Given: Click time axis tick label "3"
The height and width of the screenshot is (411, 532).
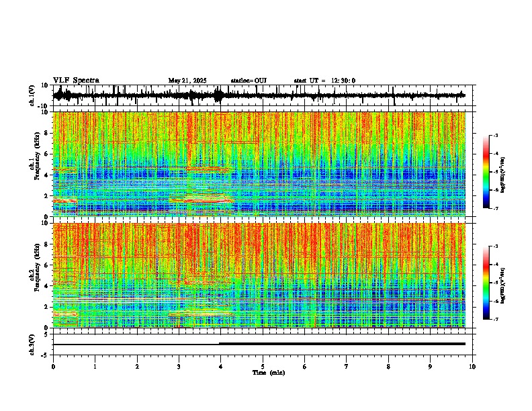Looking at the screenshot, I should [x=179, y=367].
